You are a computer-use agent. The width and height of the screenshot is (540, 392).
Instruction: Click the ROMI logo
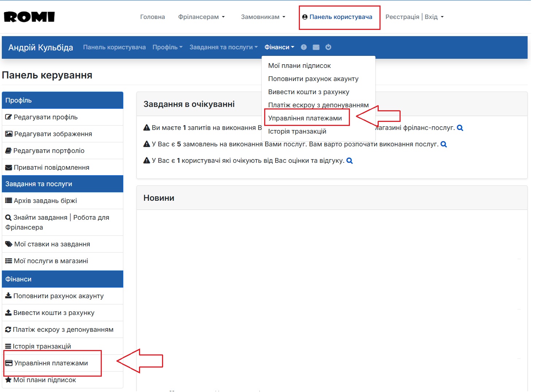28,16
